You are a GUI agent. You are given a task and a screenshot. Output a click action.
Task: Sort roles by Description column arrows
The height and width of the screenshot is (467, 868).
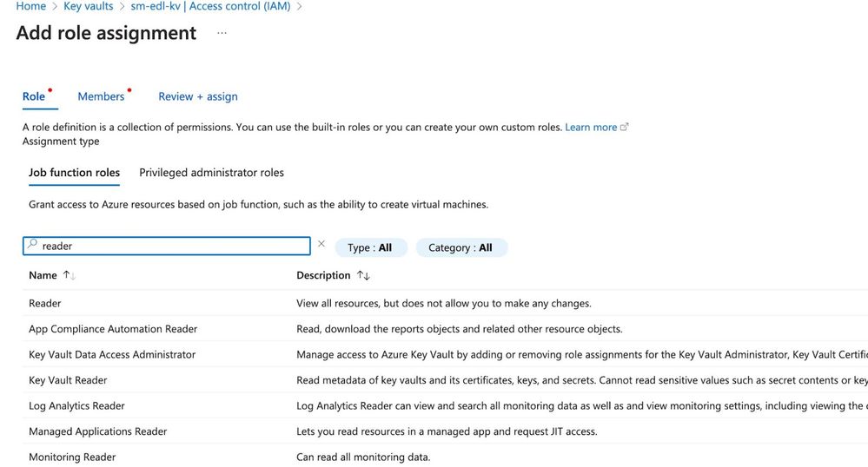(363, 275)
